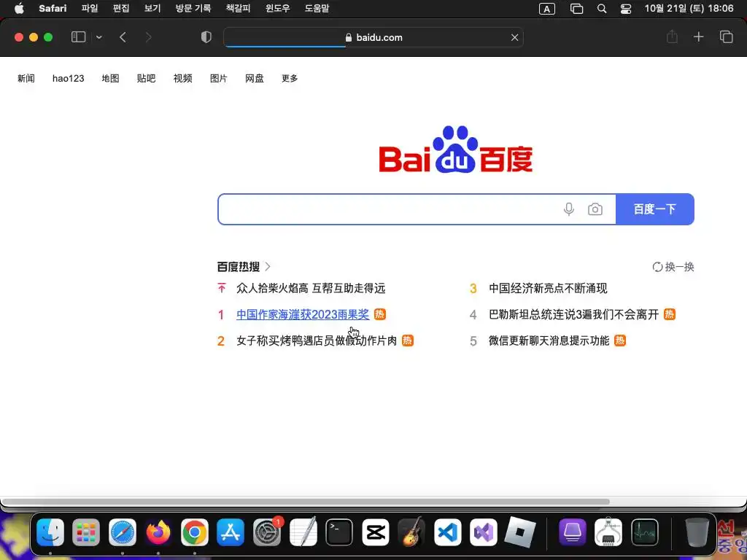Open 巴勒斯坦总统连说3遍我们不会离开 headline

573,314
